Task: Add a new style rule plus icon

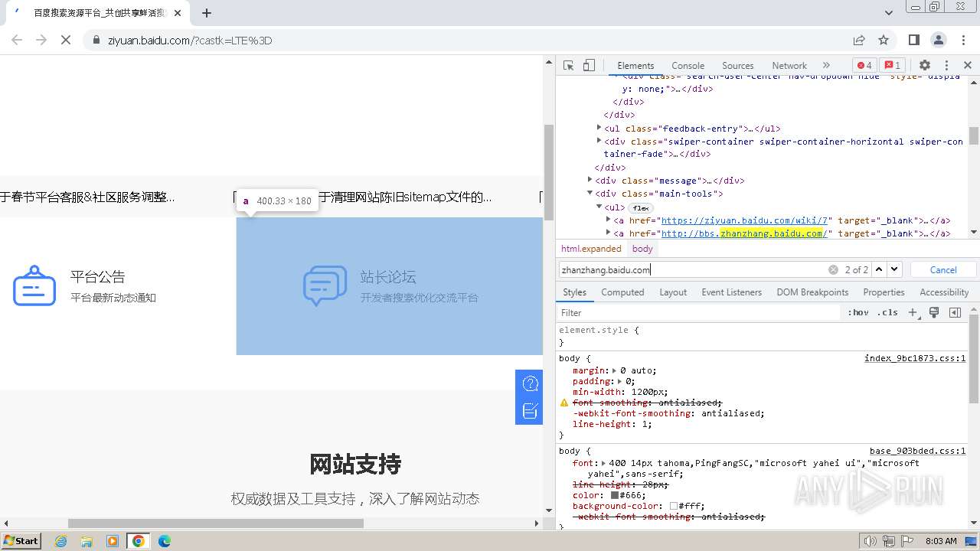Action: 913,312
